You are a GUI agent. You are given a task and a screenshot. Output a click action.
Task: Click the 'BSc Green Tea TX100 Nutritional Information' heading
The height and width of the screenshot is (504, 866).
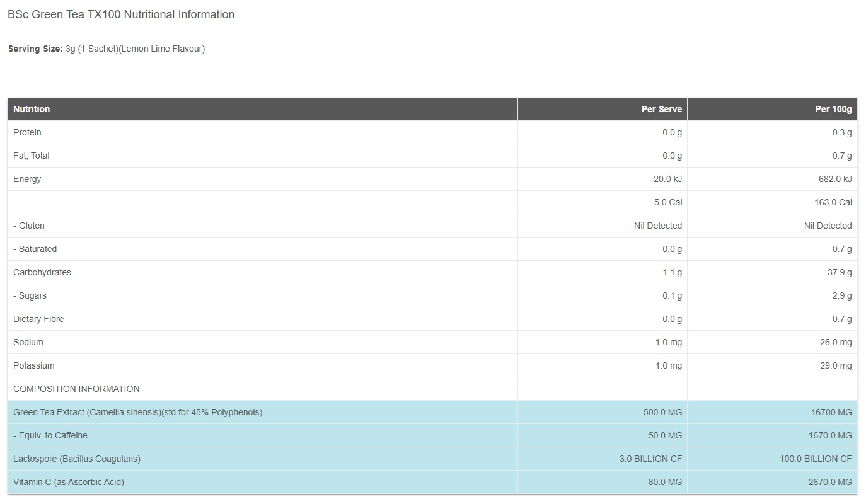[x=121, y=14]
